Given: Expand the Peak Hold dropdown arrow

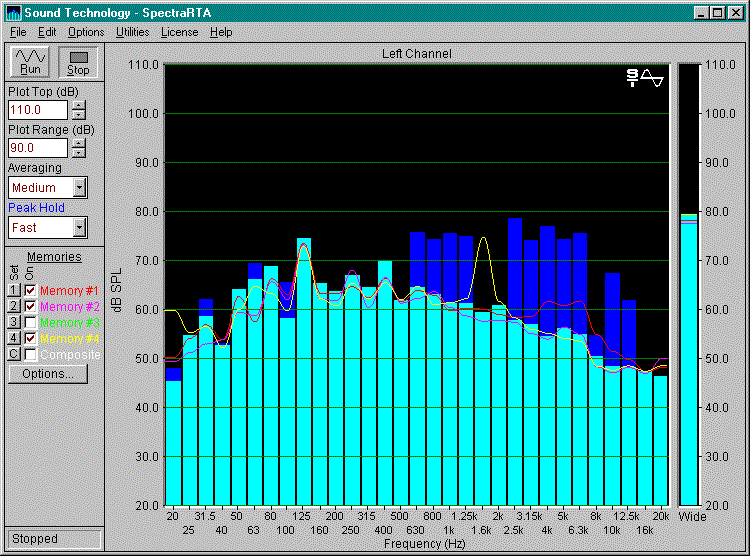Looking at the screenshot, I should 79,228.
